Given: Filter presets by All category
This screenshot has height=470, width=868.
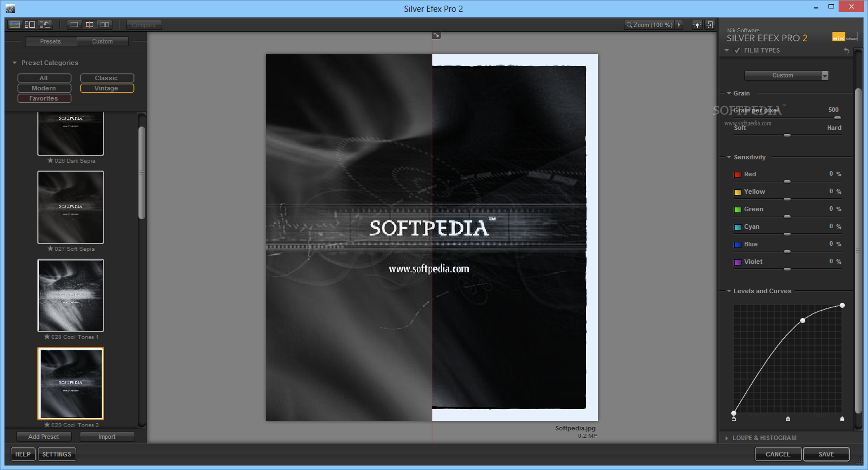Looking at the screenshot, I should pos(44,78).
